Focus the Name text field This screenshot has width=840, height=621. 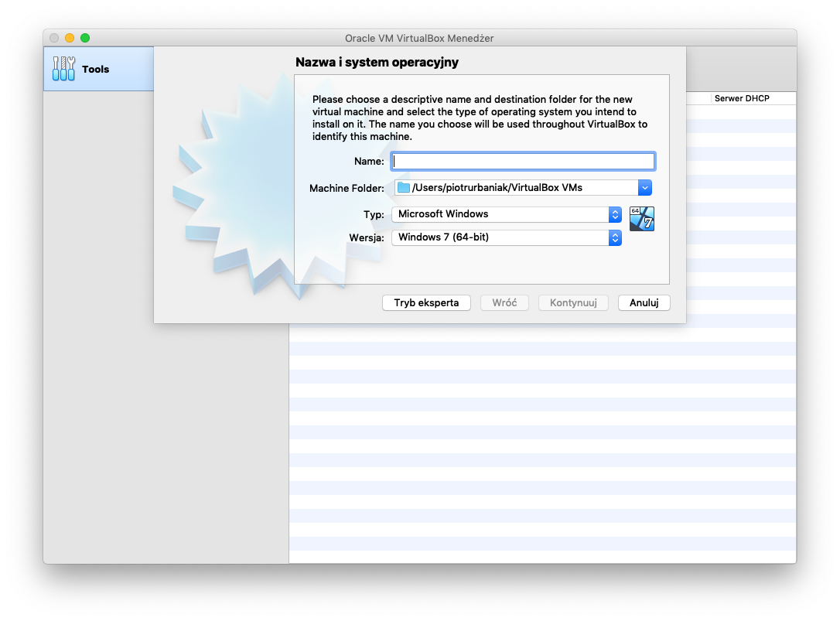click(523, 162)
